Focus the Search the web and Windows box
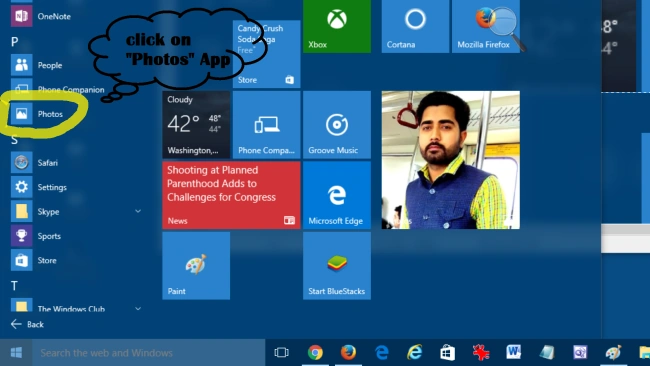 [148, 353]
